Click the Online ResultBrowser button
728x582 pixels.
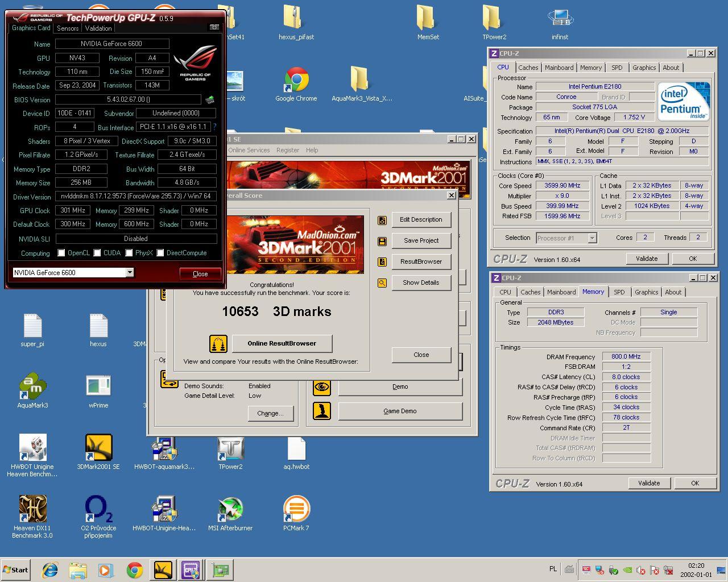(x=282, y=343)
